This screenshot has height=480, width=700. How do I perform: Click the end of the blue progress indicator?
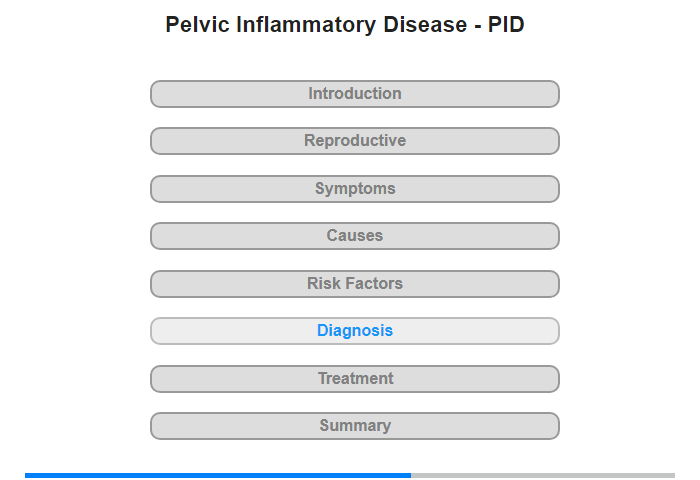coord(409,476)
